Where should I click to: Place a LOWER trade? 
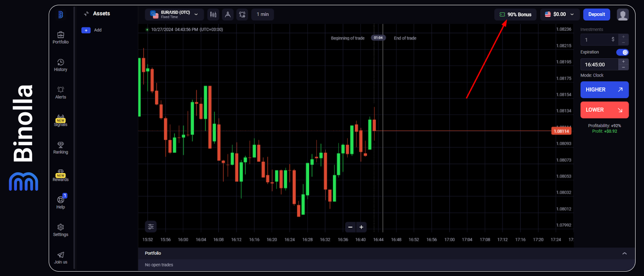604,110
